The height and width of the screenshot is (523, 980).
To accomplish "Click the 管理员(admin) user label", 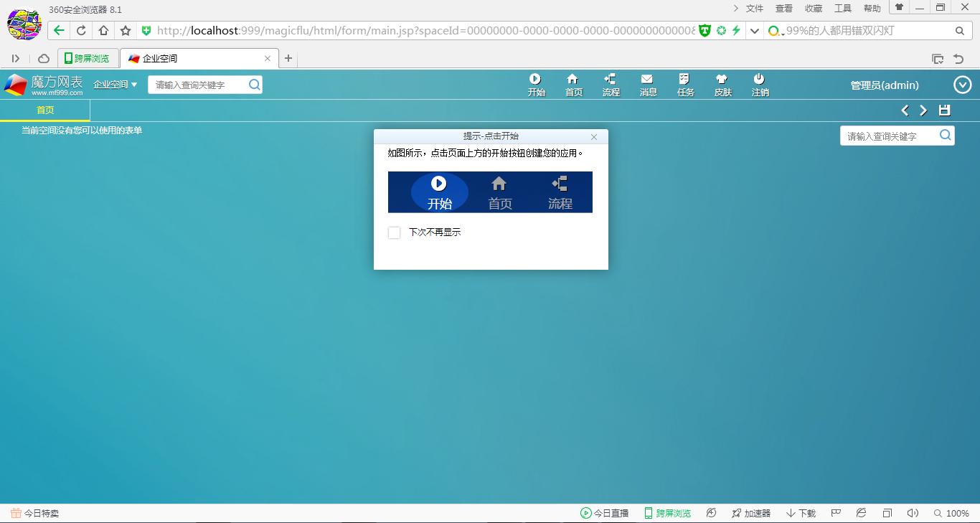I will [x=885, y=85].
